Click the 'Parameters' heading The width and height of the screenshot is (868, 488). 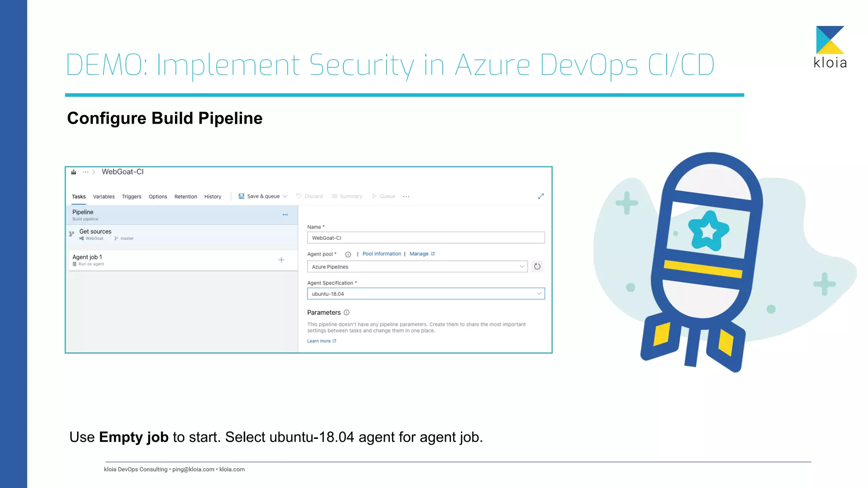(x=324, y=313)
